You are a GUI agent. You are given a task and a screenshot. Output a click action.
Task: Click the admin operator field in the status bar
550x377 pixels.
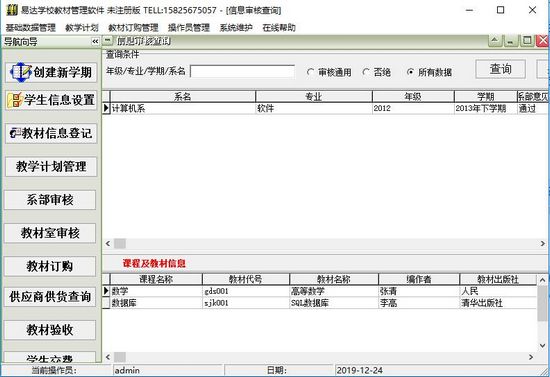click(168, 370)
